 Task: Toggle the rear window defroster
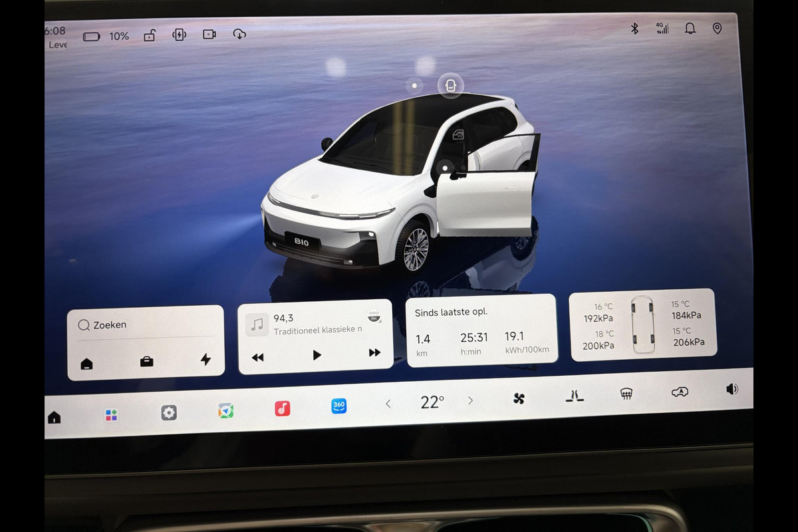(x=626, y=394)
